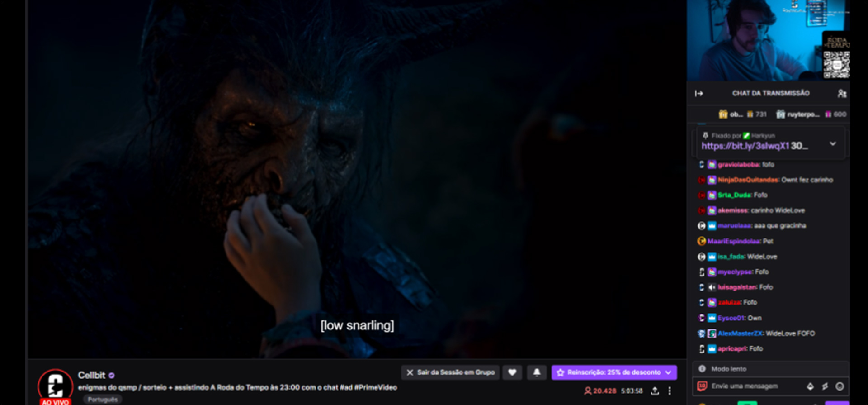Image resolution: width=868 pixels, height=405 pixels.
Task: Click the Modo lento slow mode indicator
Action: pyautogui.click(x=728, y=369)
